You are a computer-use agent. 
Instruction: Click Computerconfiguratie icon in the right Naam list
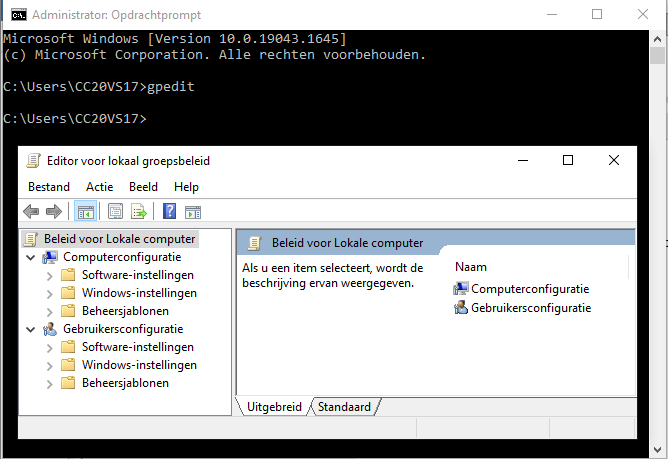coord(461,289)
